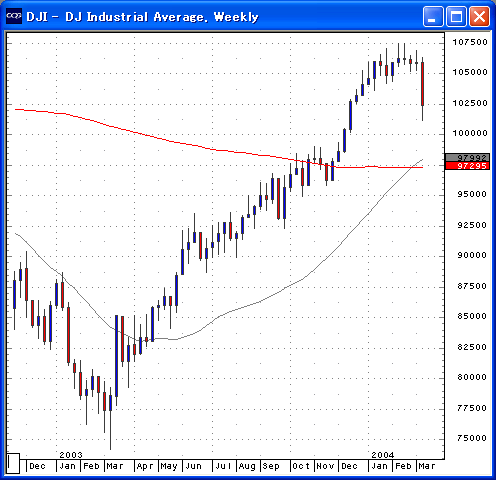Click the 2003 year label
The width and height of the screenshot is (496, 480).
71,455
